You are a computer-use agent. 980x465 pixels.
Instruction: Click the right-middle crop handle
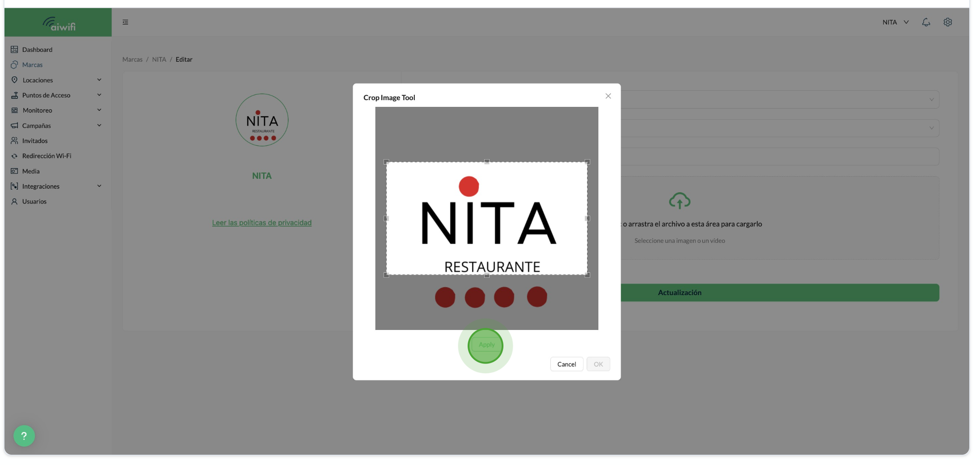tap(588, 218)
